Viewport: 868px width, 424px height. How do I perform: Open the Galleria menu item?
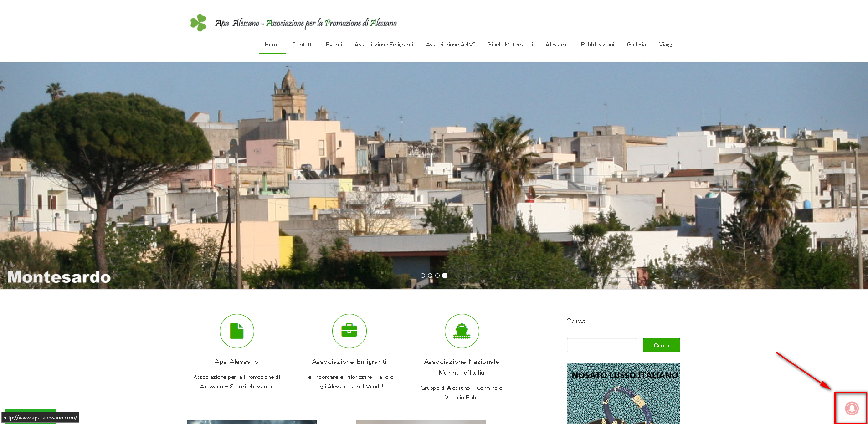click(x=637, y=45)
